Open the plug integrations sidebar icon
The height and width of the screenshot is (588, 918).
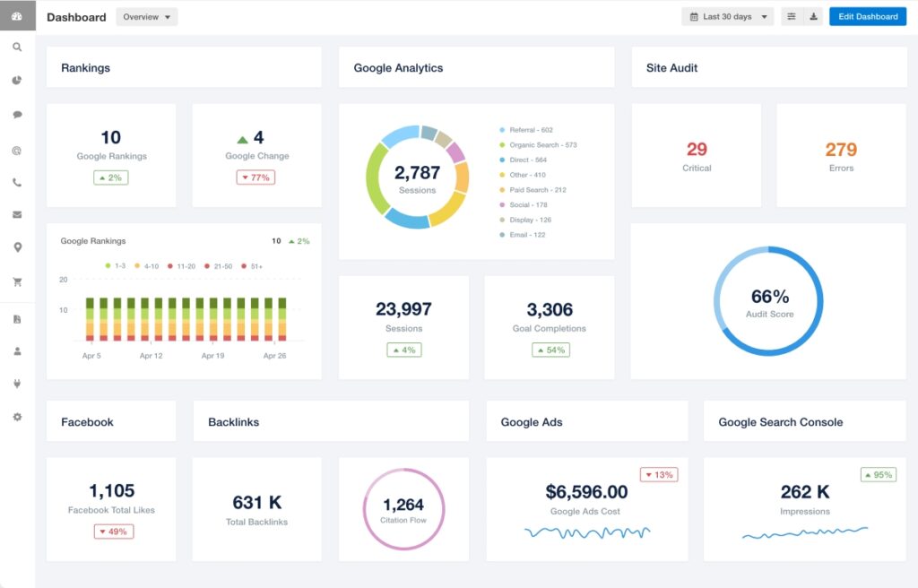[17, 384]
